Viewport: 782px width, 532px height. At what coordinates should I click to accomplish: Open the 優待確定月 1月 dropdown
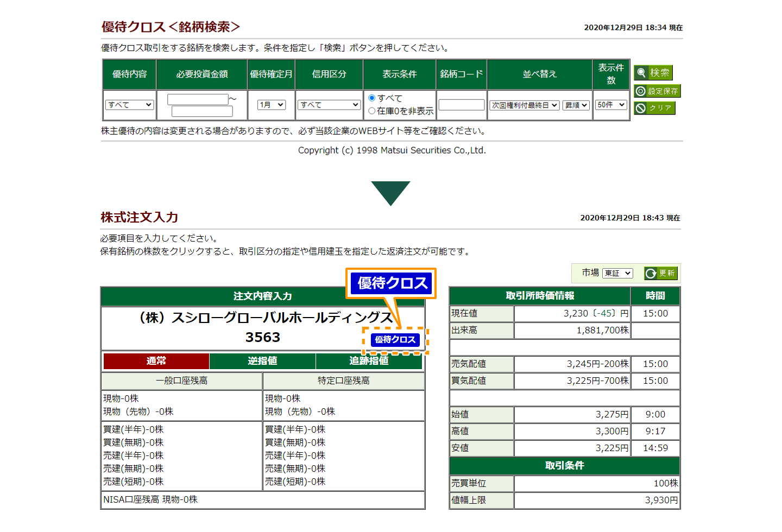coord(272,105)
